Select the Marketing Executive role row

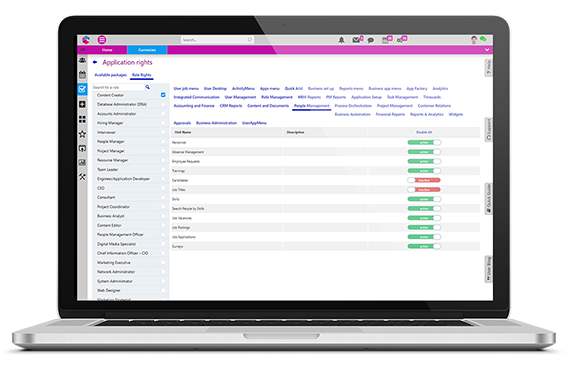(130, 262)
